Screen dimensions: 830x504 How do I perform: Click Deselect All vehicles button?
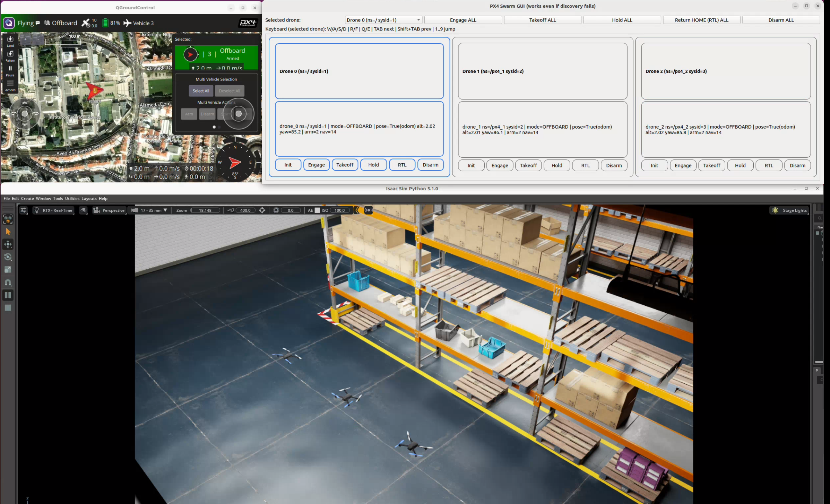[x=230, y=91]
